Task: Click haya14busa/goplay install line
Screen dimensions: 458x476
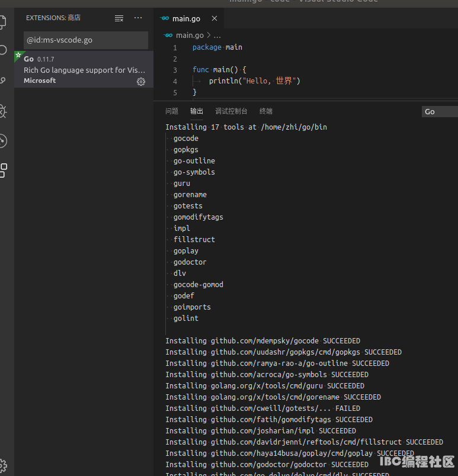Action: click(290, 454)
